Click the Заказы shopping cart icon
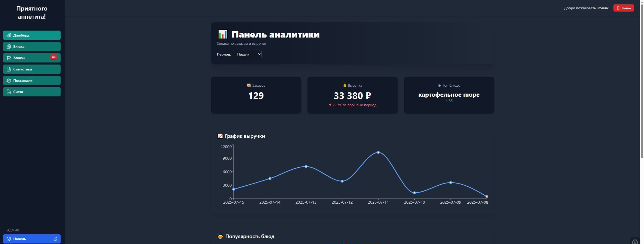The image size is (644, 244). tap(9, 58)
